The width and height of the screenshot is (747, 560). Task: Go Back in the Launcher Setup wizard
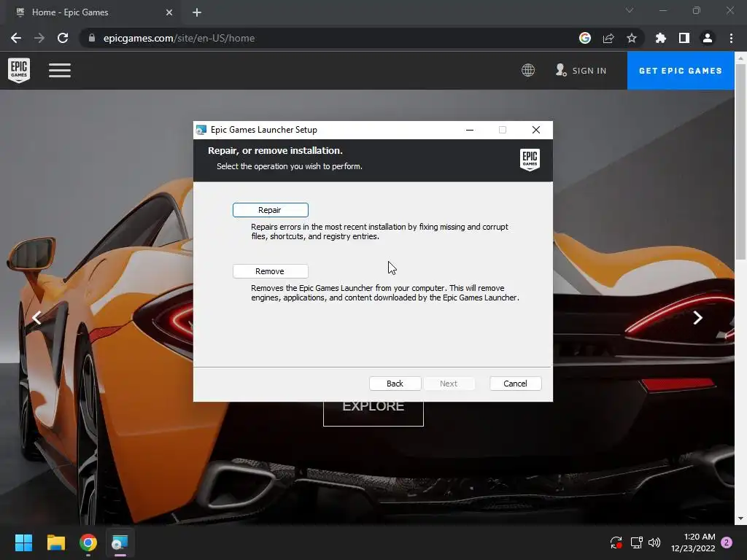[395, 384]
